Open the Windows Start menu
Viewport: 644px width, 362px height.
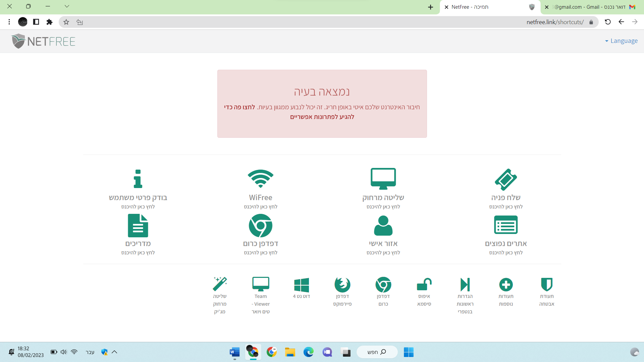coord(408,352)
